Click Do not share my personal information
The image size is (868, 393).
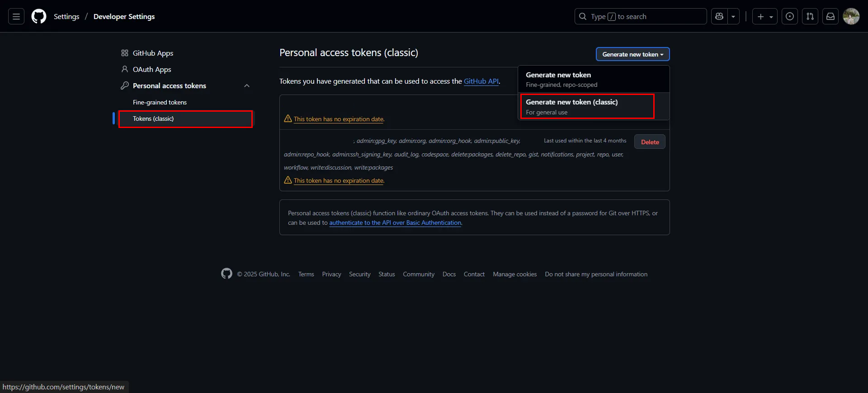tap(596, 275)
